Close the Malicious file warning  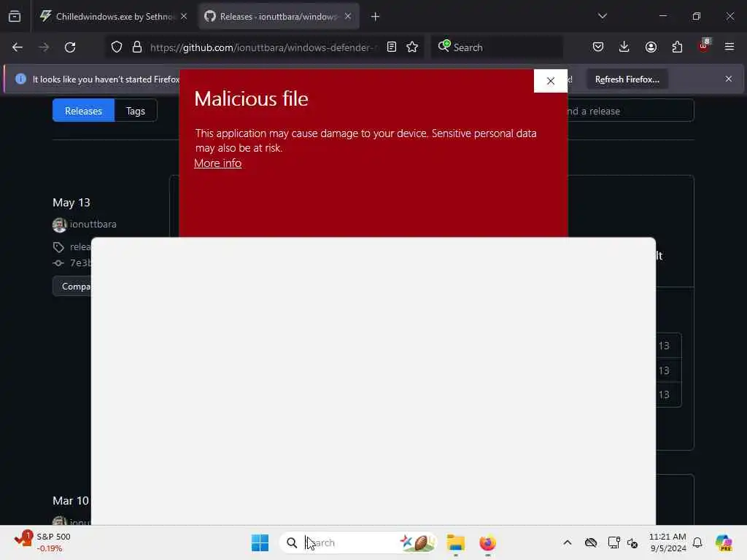point(551,81)
